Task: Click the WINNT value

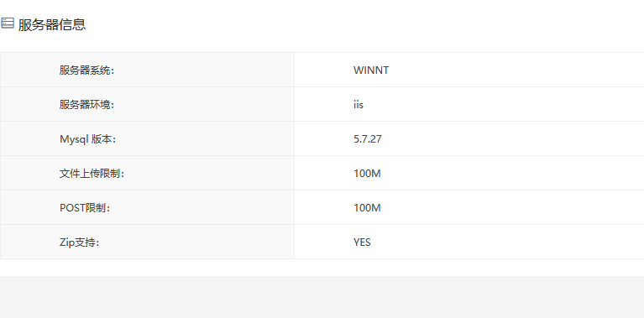Action: (x=371, y=70)
